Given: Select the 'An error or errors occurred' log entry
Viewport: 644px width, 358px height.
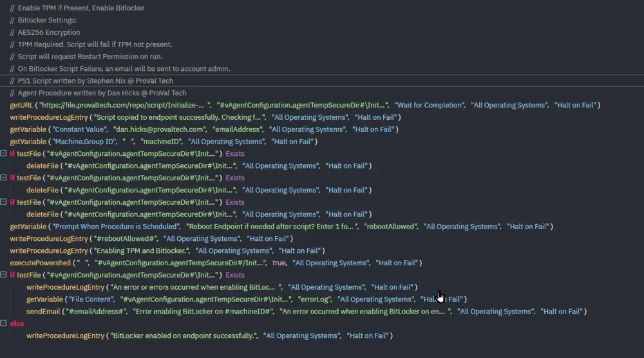Looking at the screenshot, I should [222, 287].
